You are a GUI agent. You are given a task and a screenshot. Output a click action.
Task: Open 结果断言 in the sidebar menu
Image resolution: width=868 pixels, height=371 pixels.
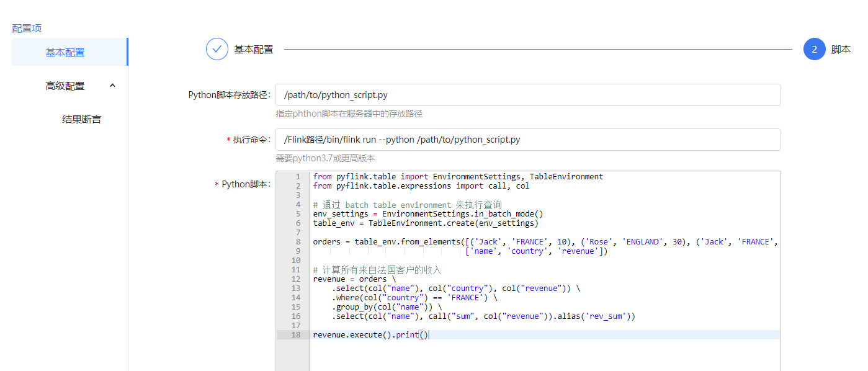[x=81, y=119]
